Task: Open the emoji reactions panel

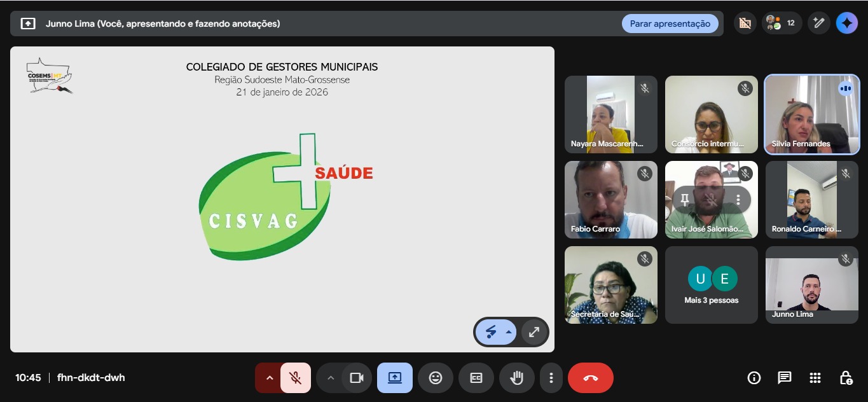Action: coord(435,378)
